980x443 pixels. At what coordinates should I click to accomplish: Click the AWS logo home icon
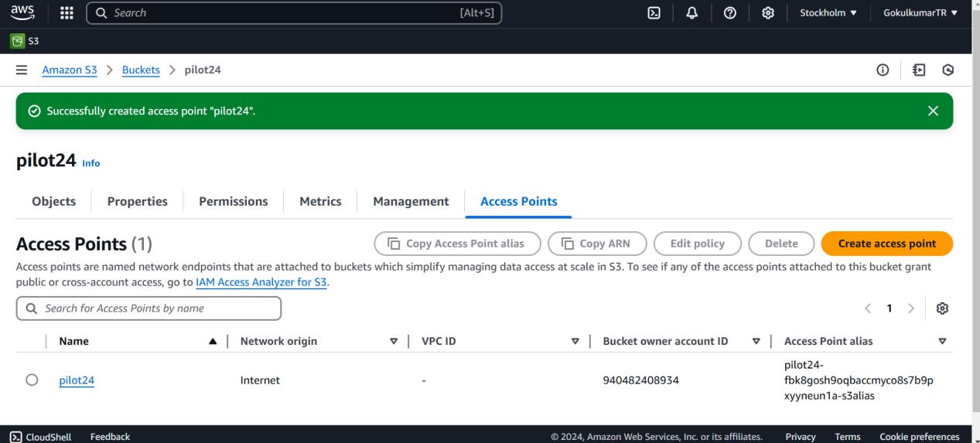pos(22,12)
